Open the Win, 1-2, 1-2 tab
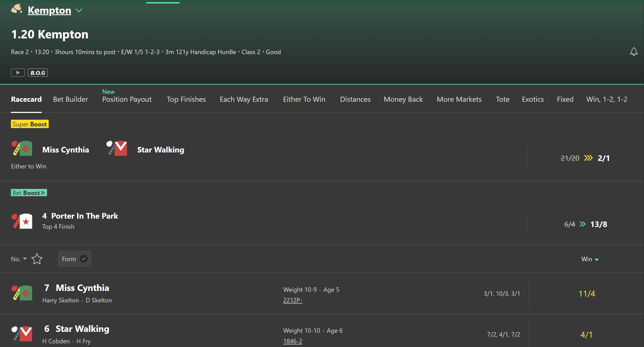 pos(607,99)
